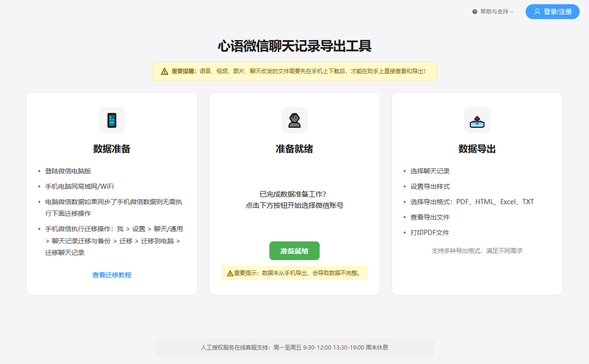
Task: Select the 登陆微信电脑版 list item
Action: coord(65,171)
